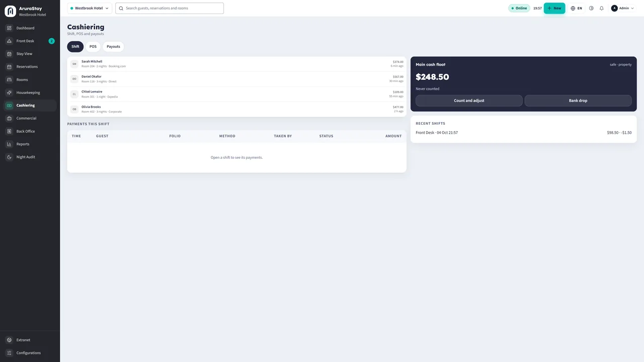Open Daniel Okafor's row
Viewport: 644px width, 362px height.
click(x=236, y=79)
